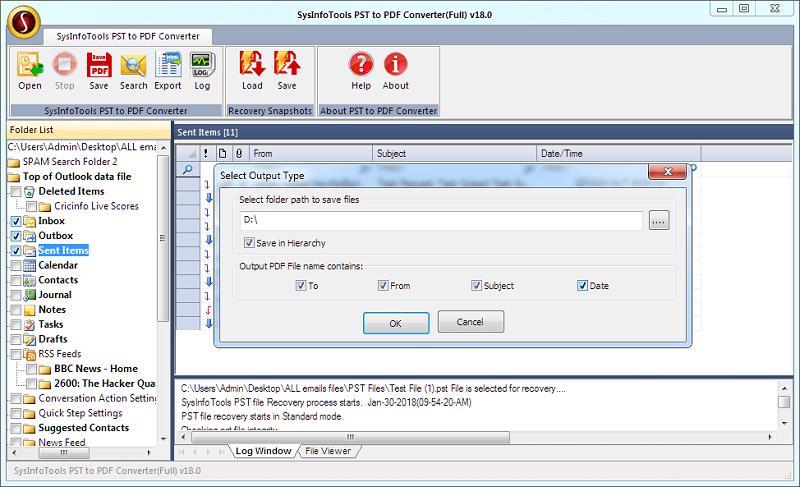
Task: Select BBC News - Home folder
Action: tap(96, 369)
